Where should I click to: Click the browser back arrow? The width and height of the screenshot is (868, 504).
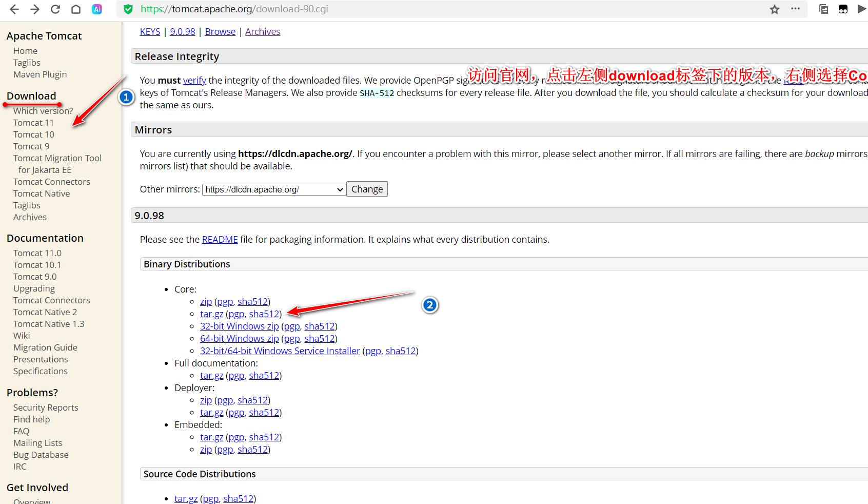[x=14, y=9]
